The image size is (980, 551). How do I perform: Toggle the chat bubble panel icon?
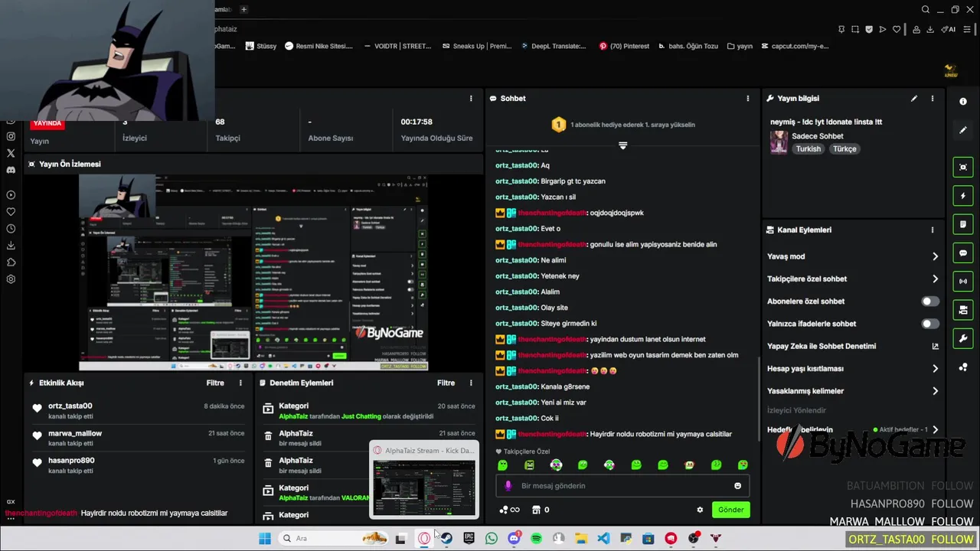click(963, 253)
